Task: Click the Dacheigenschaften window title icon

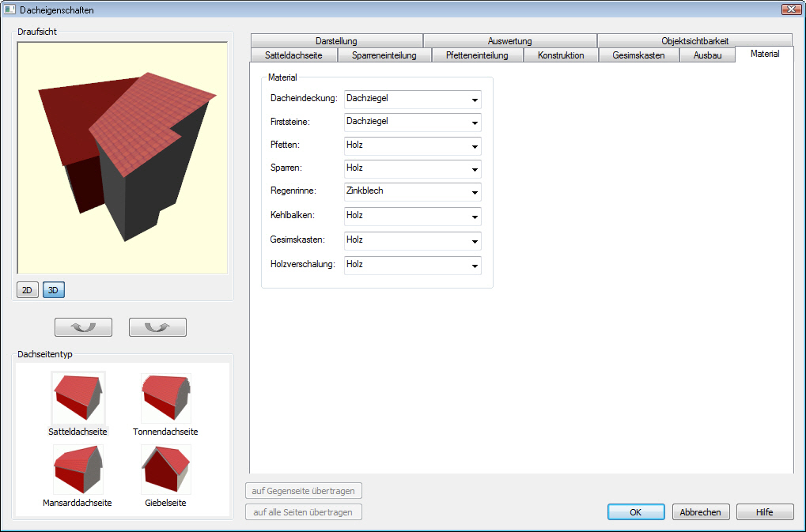Action: click(9, 9)
